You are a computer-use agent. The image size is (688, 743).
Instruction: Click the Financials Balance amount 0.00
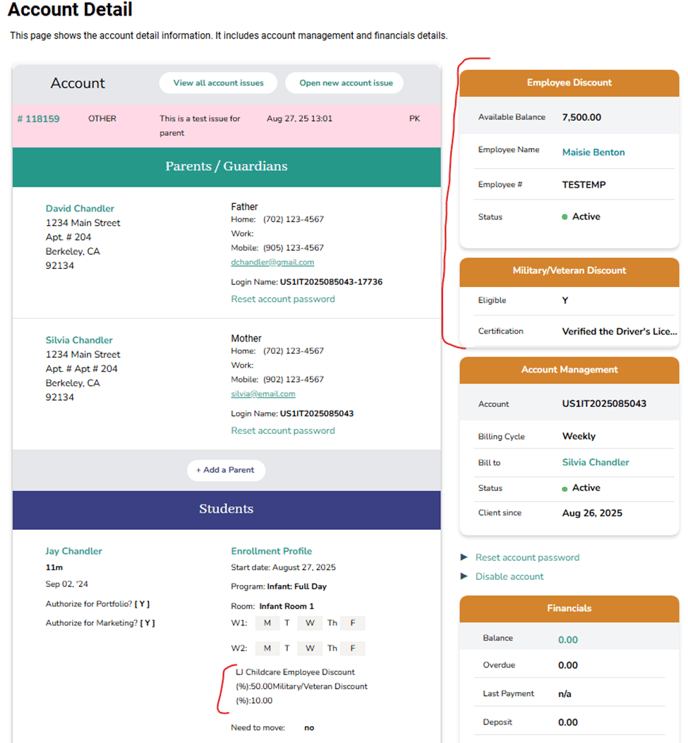click(568, 638)
